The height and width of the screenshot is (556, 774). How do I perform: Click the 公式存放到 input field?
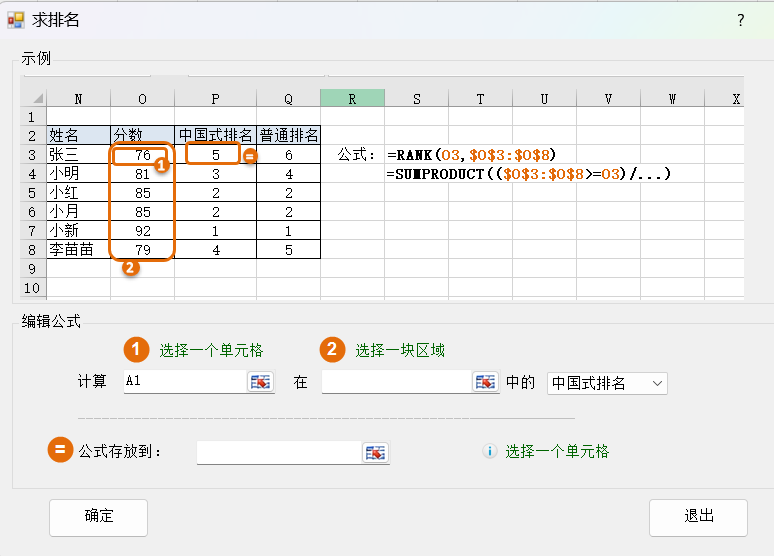[278, 452]
